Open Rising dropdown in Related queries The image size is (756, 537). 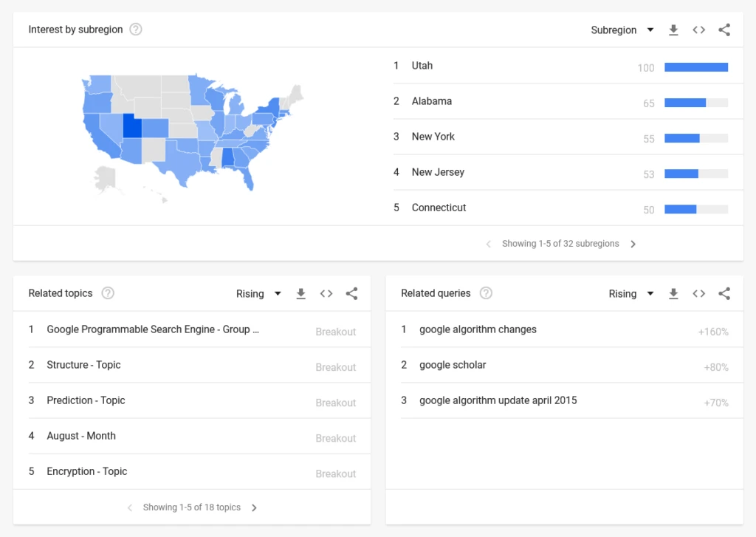coord(631,294)
